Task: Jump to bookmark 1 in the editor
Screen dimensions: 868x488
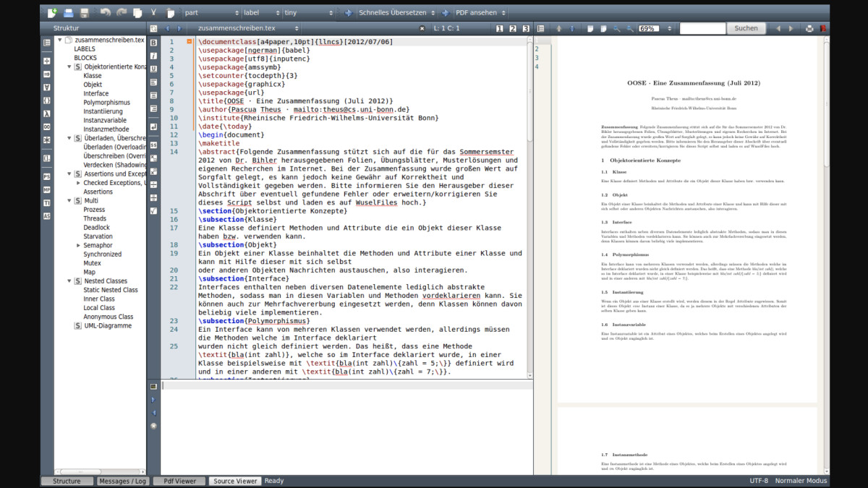Action: point(499,28)
